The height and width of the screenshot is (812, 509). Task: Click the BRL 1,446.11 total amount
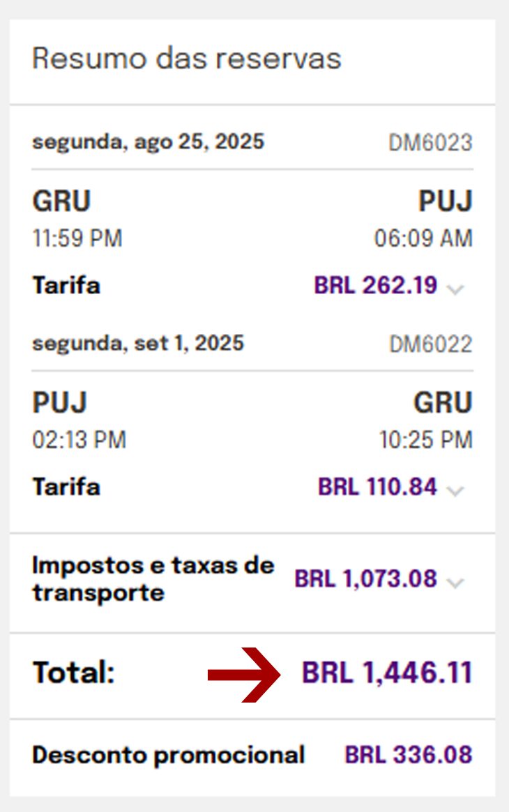point(387,673)
